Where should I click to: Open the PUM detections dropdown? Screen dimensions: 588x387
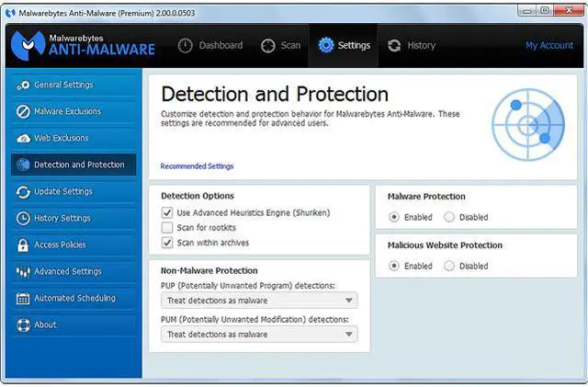(x=259, y=334)
